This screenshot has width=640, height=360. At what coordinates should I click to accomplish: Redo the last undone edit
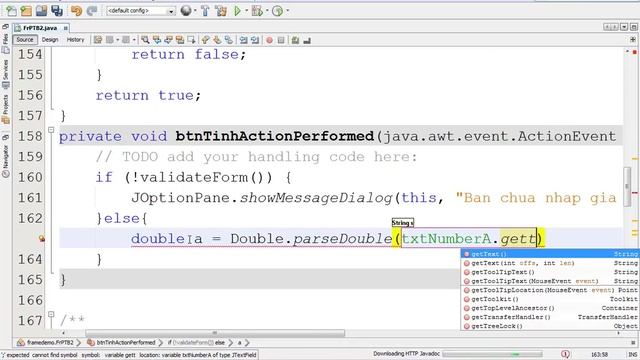(x=92, y=11)
